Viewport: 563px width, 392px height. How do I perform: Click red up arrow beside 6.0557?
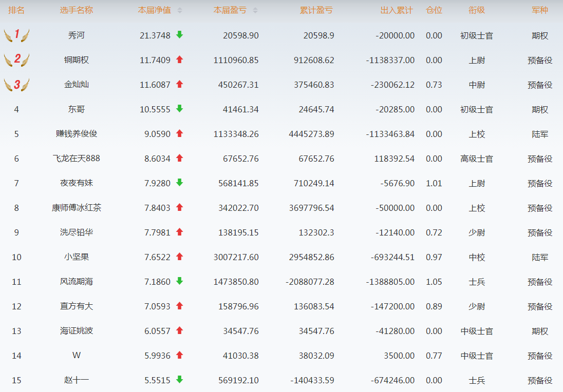(179, 330)
